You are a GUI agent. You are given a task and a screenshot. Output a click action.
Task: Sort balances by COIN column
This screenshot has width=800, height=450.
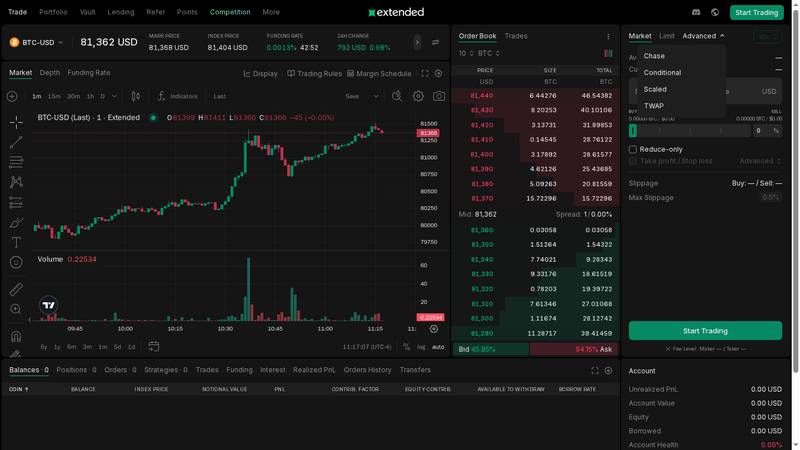[19, 389]
